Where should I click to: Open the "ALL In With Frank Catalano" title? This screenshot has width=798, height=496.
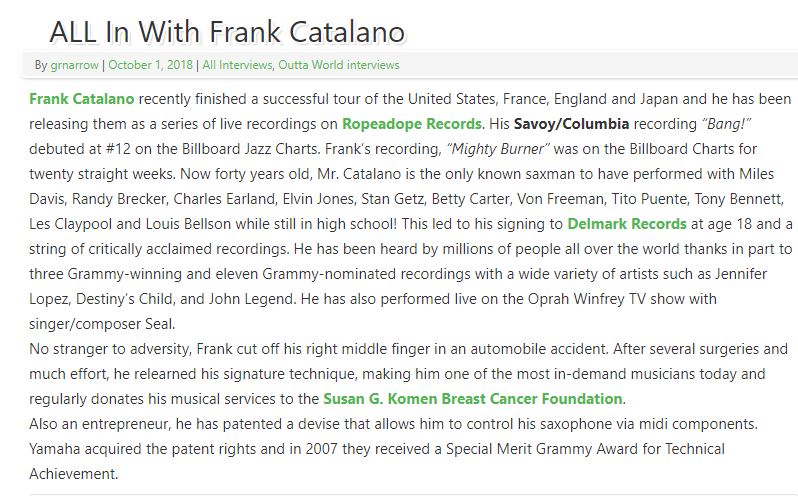click(227, 32)
